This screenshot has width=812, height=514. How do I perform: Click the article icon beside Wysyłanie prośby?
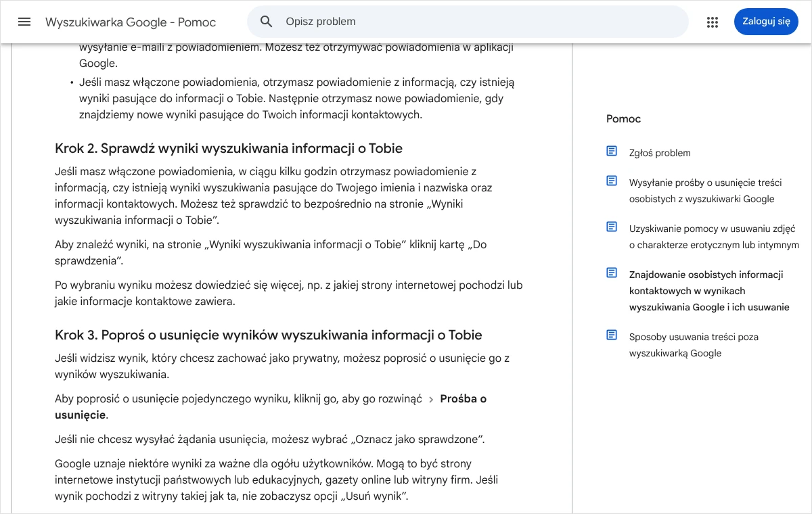pos(612,181)
